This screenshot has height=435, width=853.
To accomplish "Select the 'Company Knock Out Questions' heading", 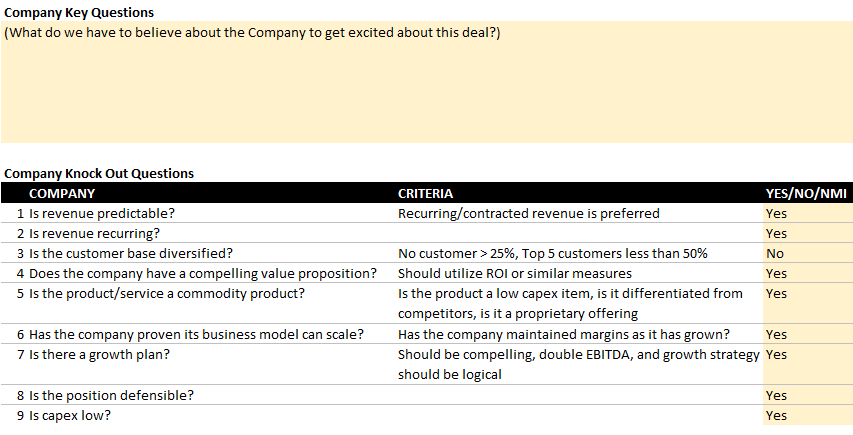I will (x=99, y=173).
